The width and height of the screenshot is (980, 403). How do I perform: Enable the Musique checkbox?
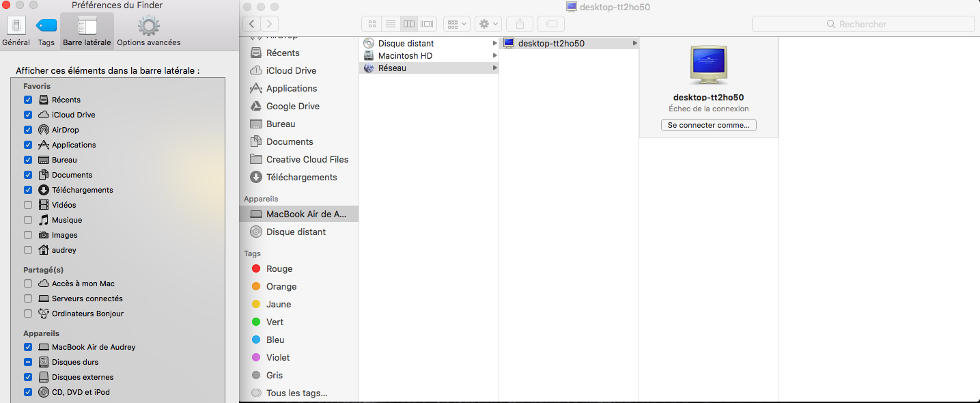28,220
